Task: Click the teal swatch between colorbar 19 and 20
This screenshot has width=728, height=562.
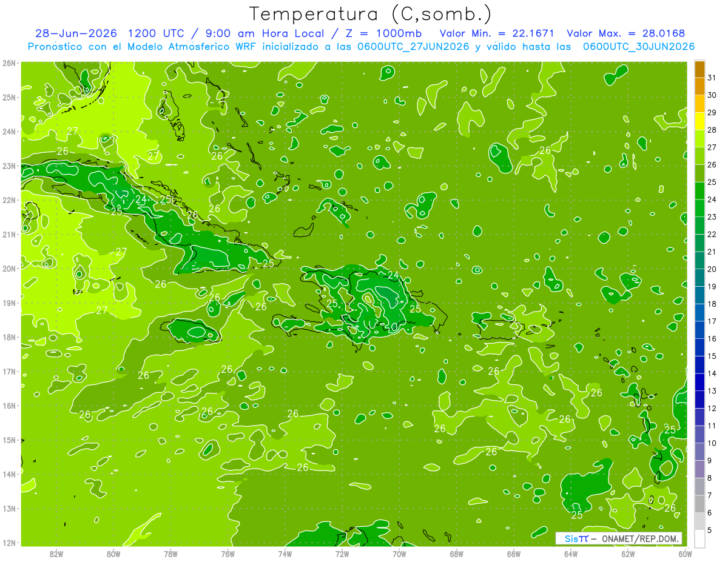Action: [x=699, y=278]
